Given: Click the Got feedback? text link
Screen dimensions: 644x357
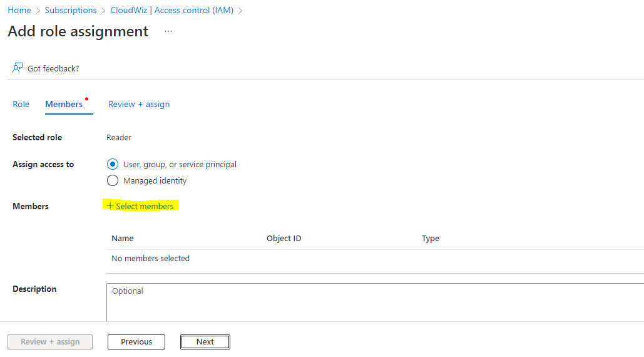Looking at the screenshot, I should click(53, 68).
